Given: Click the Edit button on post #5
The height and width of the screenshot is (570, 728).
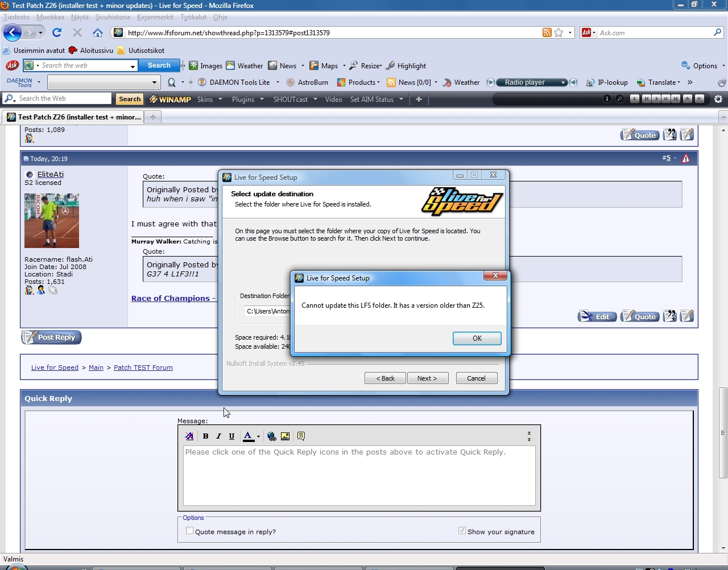Looking at the screenshot, I should 597,316.
